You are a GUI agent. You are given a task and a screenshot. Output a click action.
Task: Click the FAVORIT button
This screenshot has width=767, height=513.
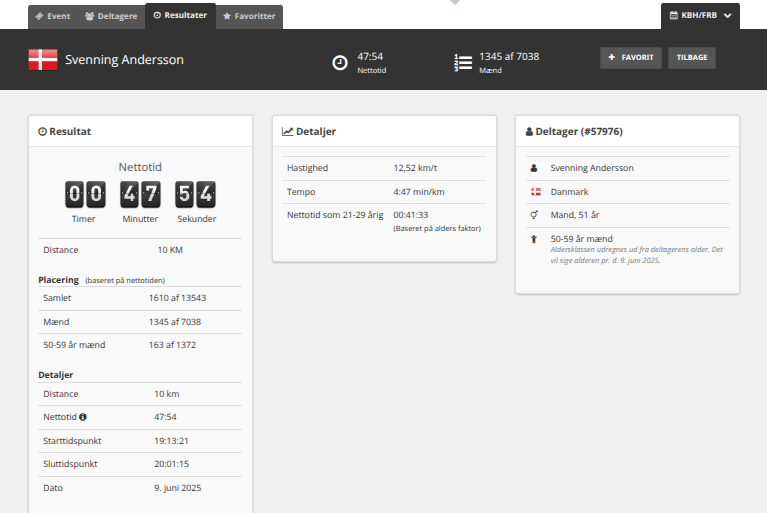pyautogui.click(x=631, y=58)
